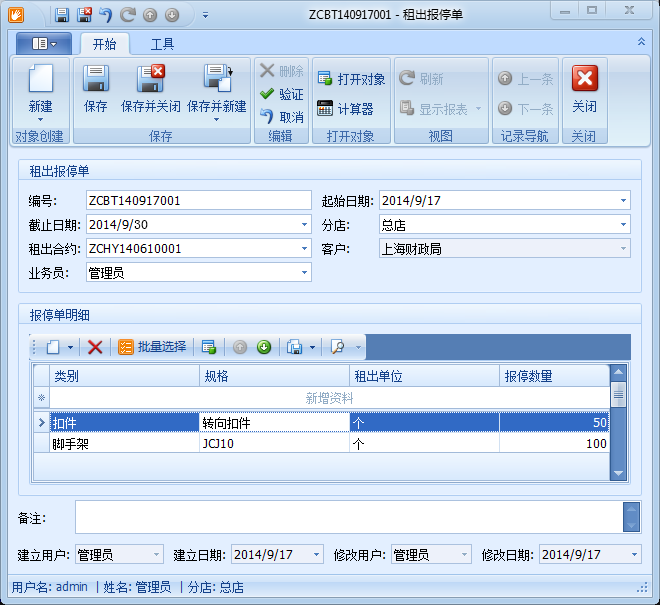The width and height of the screenshot is (660, 605).
Task: Click the 类别 column header
Action: [x=125, y=376]
